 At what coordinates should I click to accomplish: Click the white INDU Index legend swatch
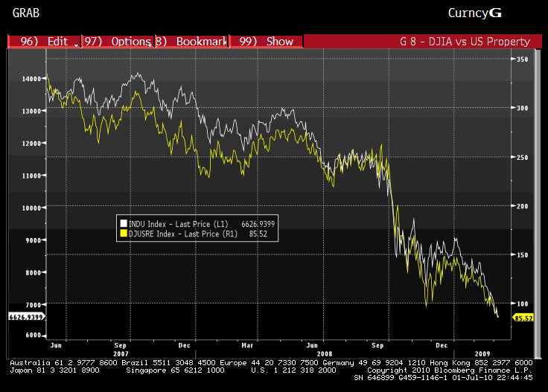point(124,223)
